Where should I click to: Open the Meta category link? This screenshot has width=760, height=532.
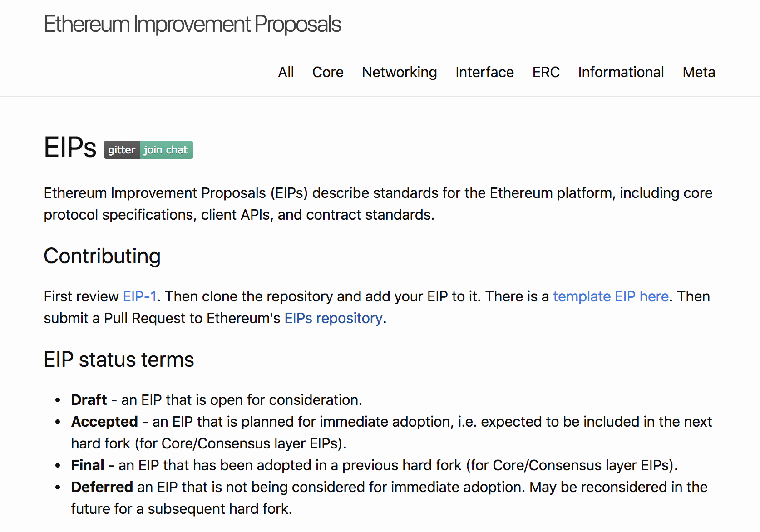[x=698, y=72]
